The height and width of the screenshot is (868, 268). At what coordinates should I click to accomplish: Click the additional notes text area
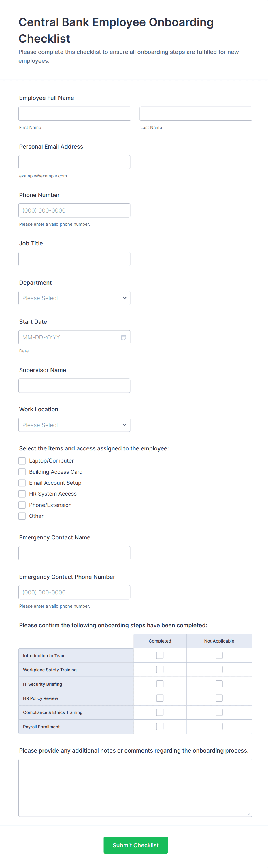tap(135, 787)
